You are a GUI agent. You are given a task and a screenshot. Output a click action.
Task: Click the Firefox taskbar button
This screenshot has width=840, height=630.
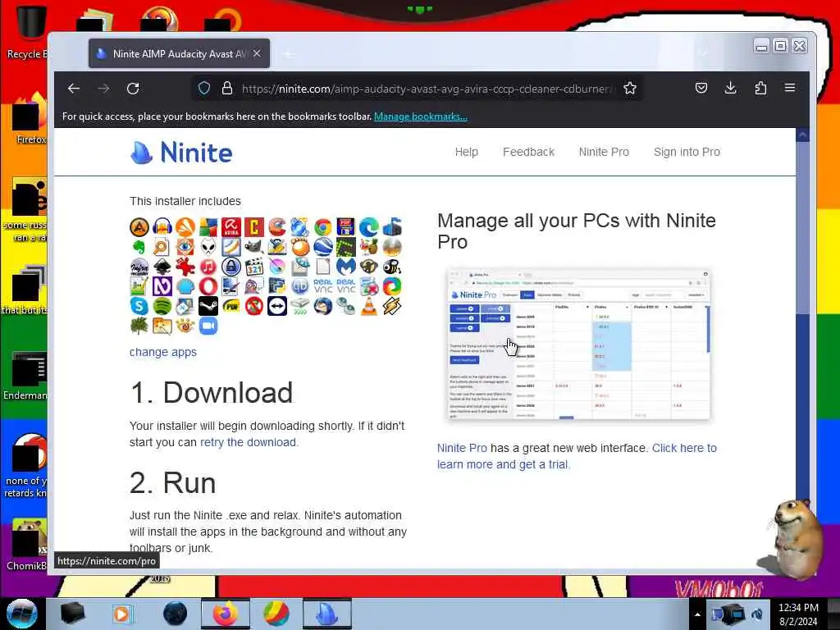[225, 614]
